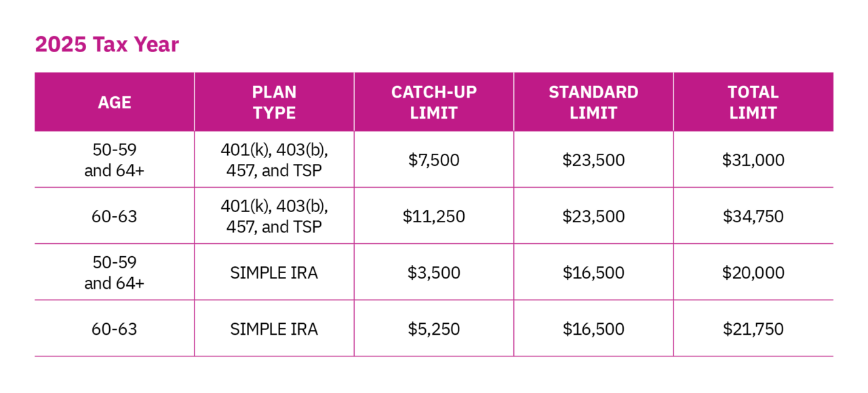Click the $20,000 total limit cell

[753, 272]
